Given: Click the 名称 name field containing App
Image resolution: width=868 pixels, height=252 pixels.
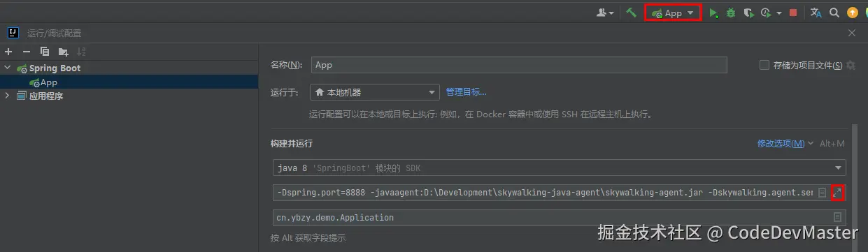Looking at the screenshot, I should click(x=519, y=65).
